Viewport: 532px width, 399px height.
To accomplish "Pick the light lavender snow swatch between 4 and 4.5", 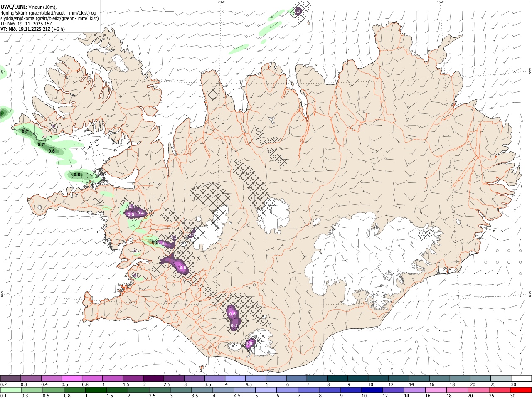I will (x=235, y=378).
